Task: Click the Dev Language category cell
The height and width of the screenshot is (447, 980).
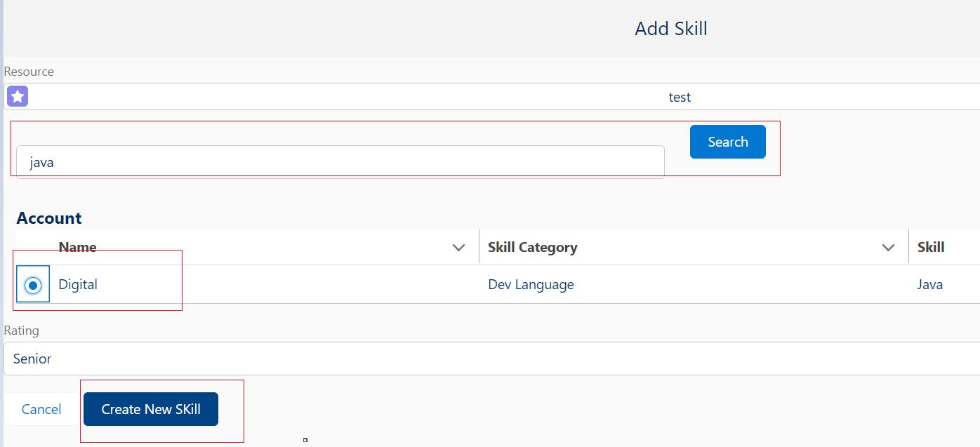Action: [531, 284]
